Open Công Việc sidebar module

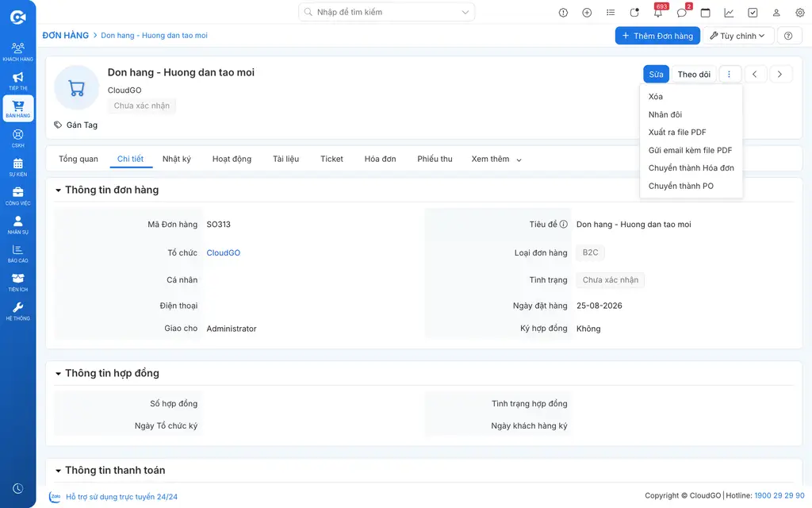coord(17,197)
